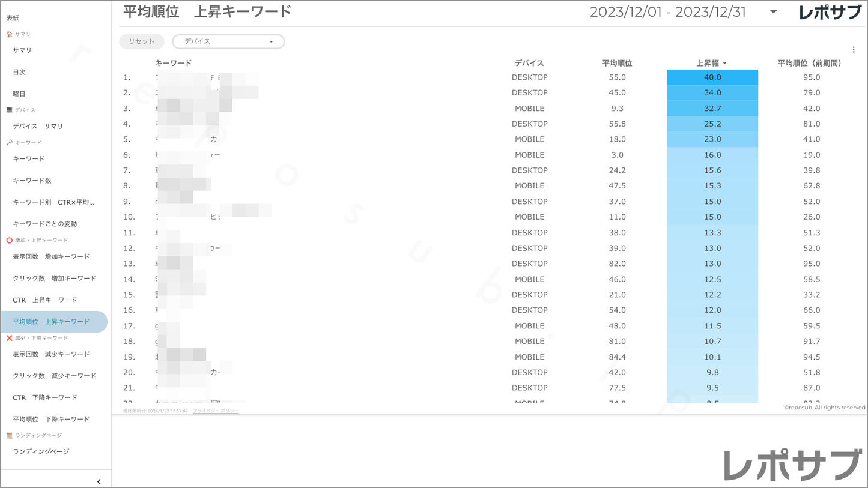The image size is (868, 488).
Task: Click the キーワード column header
Action: [173, 63]
